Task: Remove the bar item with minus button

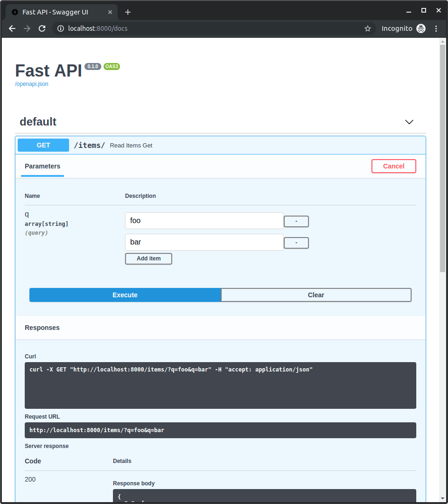Action: 296,243
